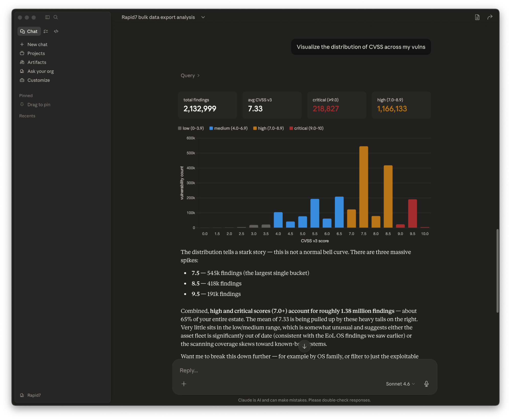Open the Sonnet 4.6 model selector

pos(400,384)
